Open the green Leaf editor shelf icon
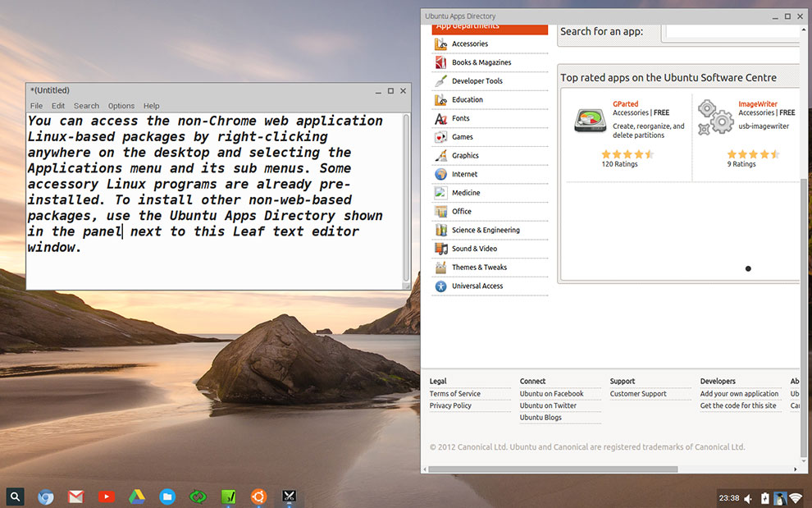Viewport: 812px width, 508px height. pyautogui.click(x=228, y=497)
